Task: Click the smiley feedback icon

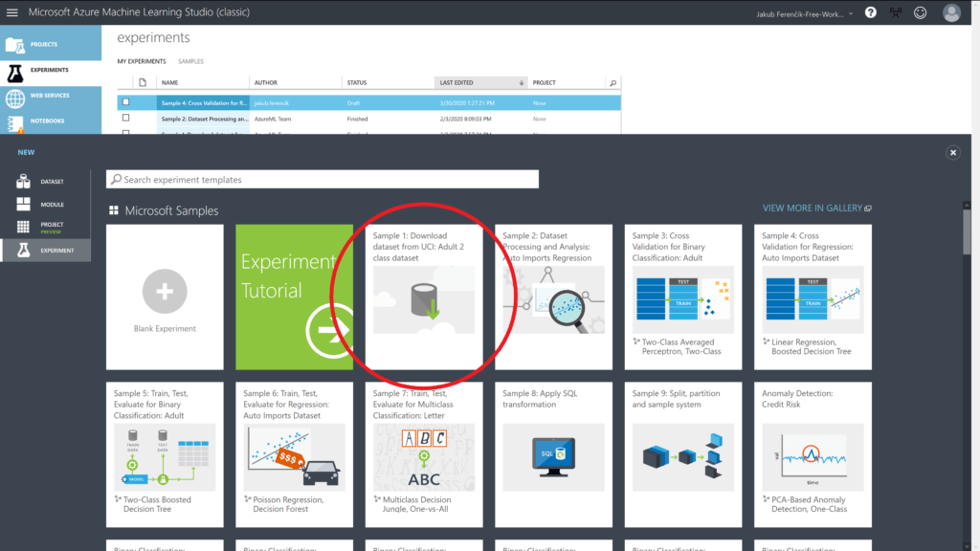Action: click(x=921, y=12)
